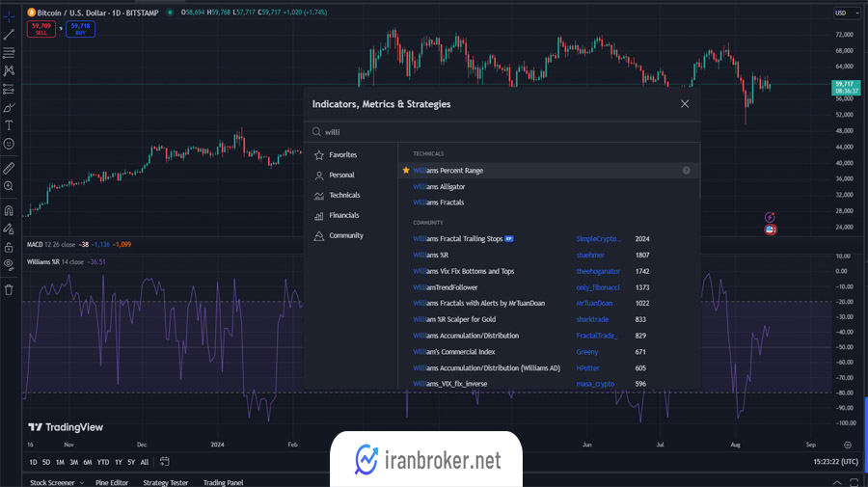
Task: Select the ruler measure tool
Action: [9, 168]
